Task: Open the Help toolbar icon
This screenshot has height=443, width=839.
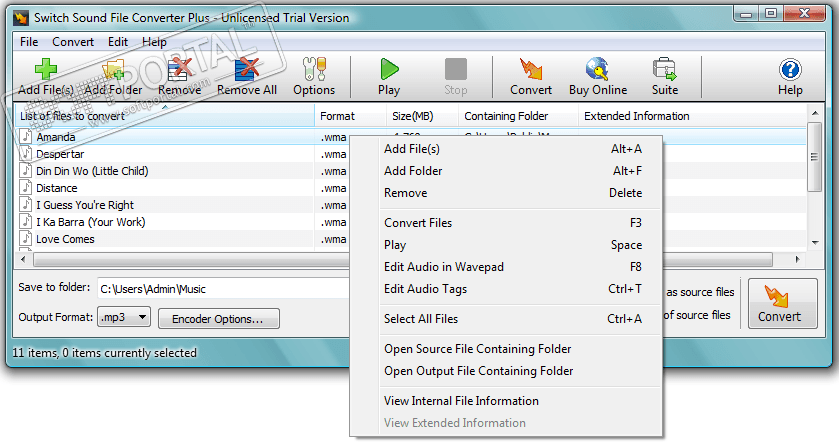Action: pyautogui.click(x=790, y=75)
